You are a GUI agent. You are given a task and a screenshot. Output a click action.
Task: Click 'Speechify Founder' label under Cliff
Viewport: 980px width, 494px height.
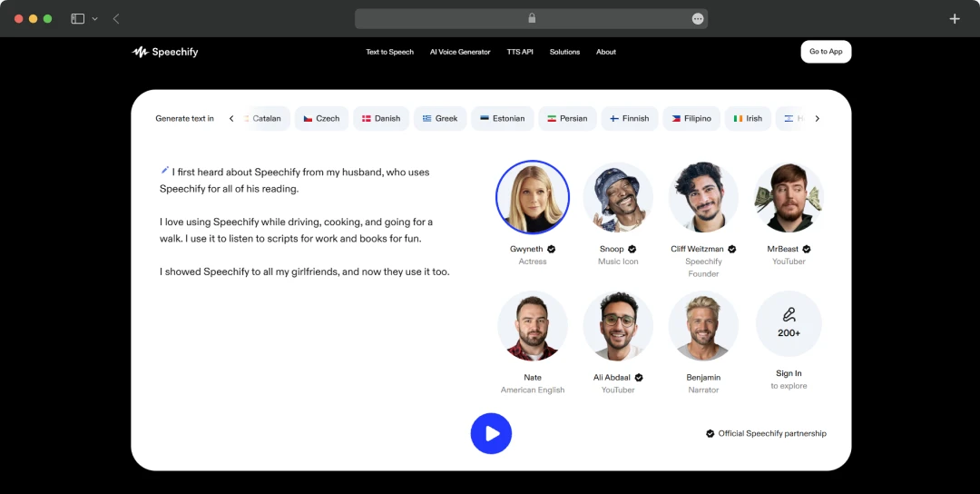point(704,268)
